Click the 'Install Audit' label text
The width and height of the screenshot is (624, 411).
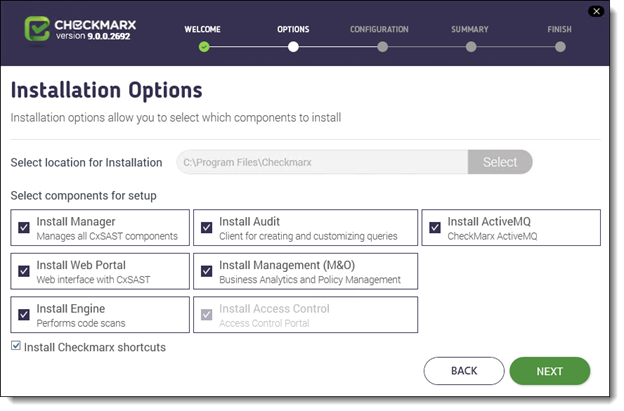[x=250, y=222]
